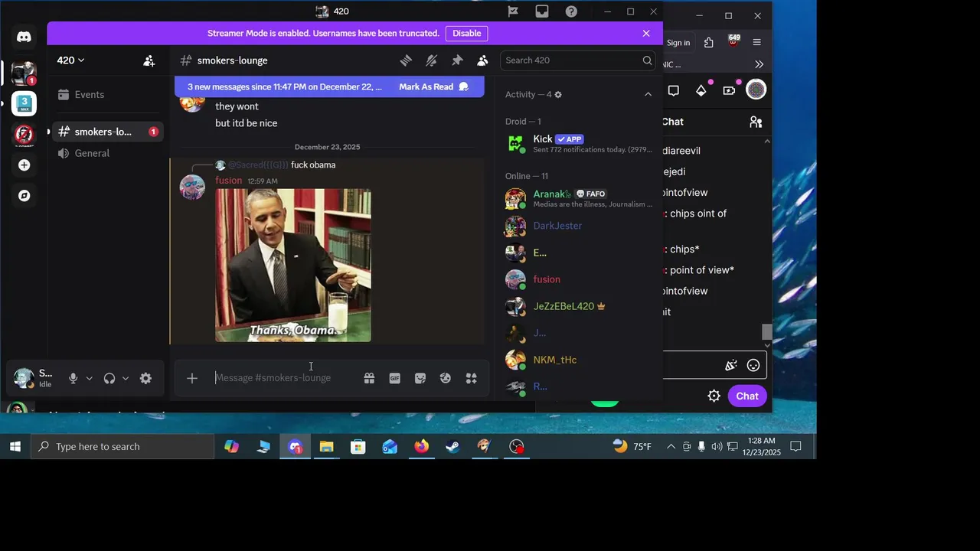980x551 pixels.
Task: Open the sticker picker
Action: click(x=420, y=378)
